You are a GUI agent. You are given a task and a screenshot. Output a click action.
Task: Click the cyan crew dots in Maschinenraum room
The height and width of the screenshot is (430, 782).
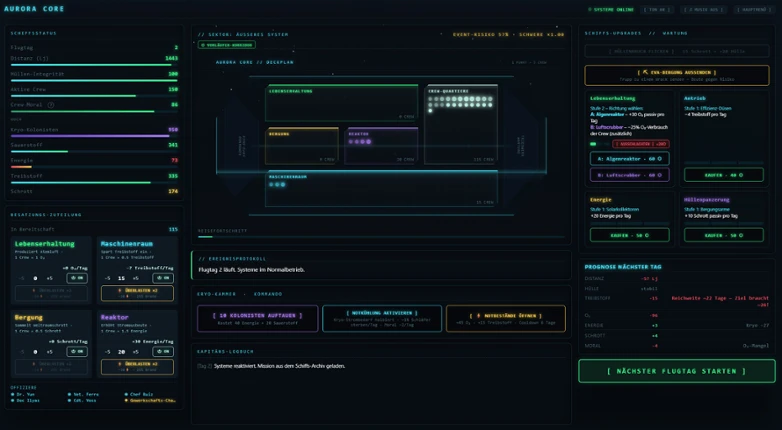277,185
